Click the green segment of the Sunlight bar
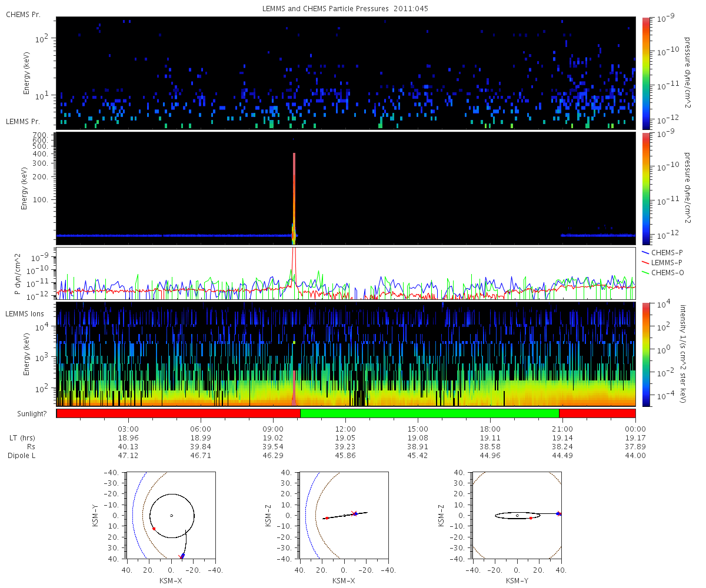Screen dimensions: 706x588 click(x=429, y=413)
